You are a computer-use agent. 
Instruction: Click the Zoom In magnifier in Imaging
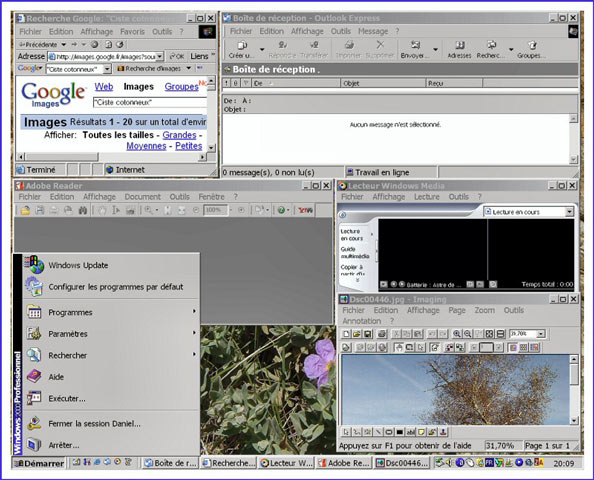point(457,334)
